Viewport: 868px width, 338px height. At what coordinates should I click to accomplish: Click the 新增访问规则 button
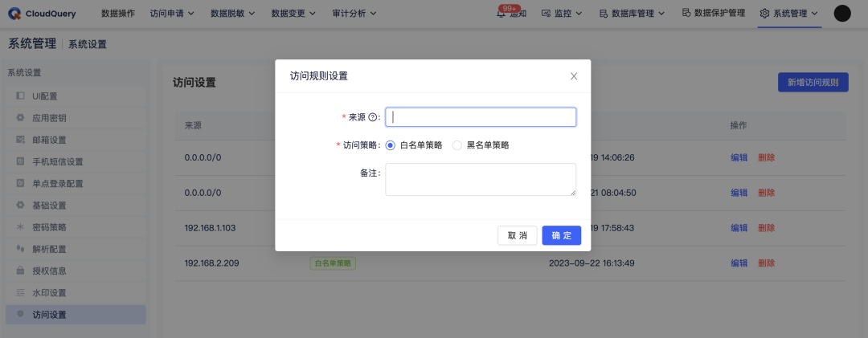pyautogui.click(x=813, y=83)
